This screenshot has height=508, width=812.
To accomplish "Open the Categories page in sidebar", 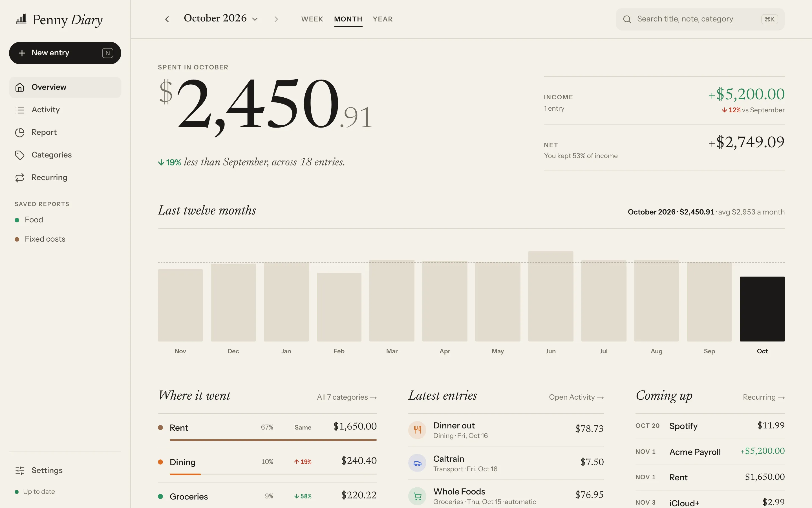I will point(65,155).
